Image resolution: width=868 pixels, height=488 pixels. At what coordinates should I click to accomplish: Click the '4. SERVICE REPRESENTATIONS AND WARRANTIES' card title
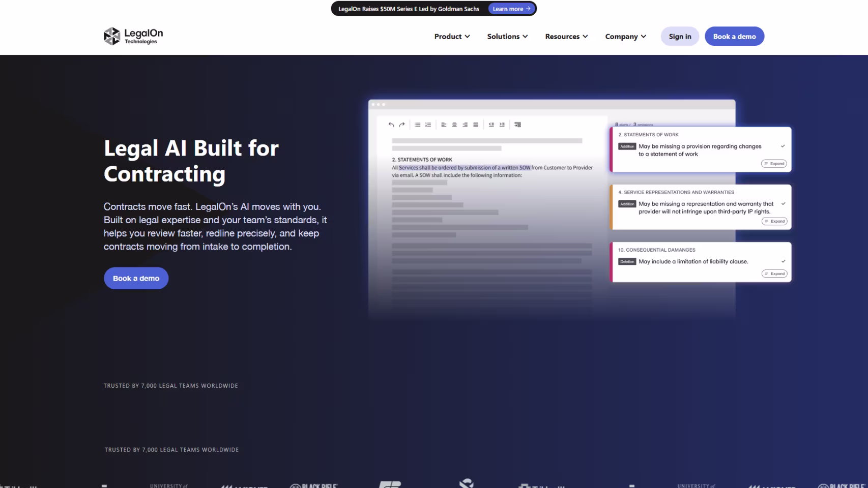[676, 192]
